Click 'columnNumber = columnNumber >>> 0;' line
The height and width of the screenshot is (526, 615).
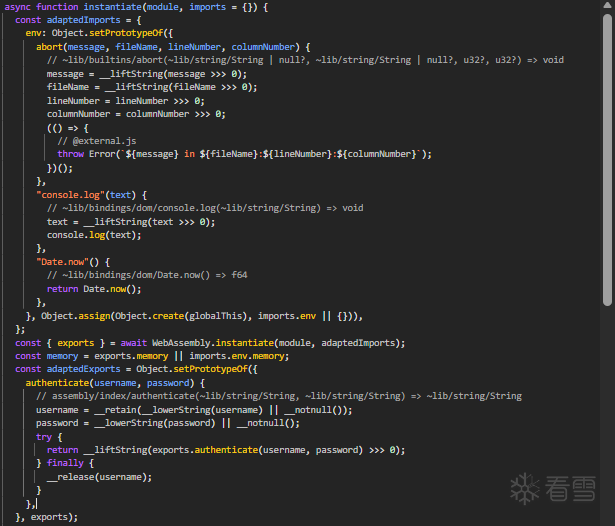pos(136,114)
